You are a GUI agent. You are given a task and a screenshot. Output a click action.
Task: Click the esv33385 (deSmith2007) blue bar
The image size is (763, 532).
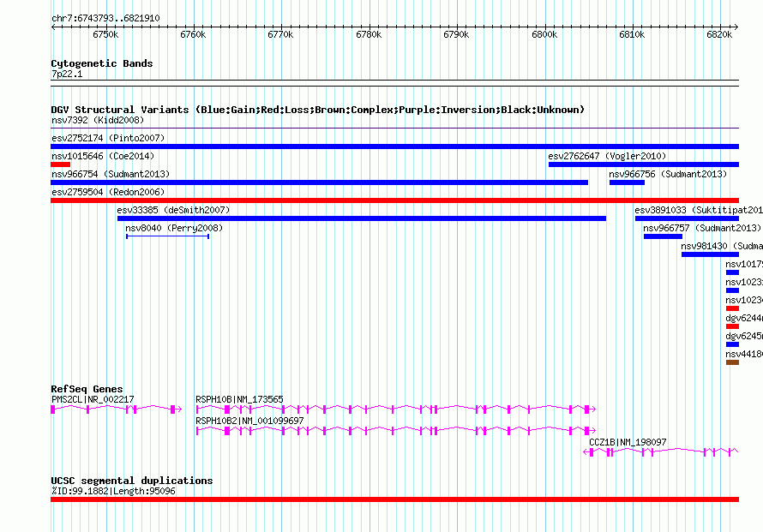coord(362,218)
